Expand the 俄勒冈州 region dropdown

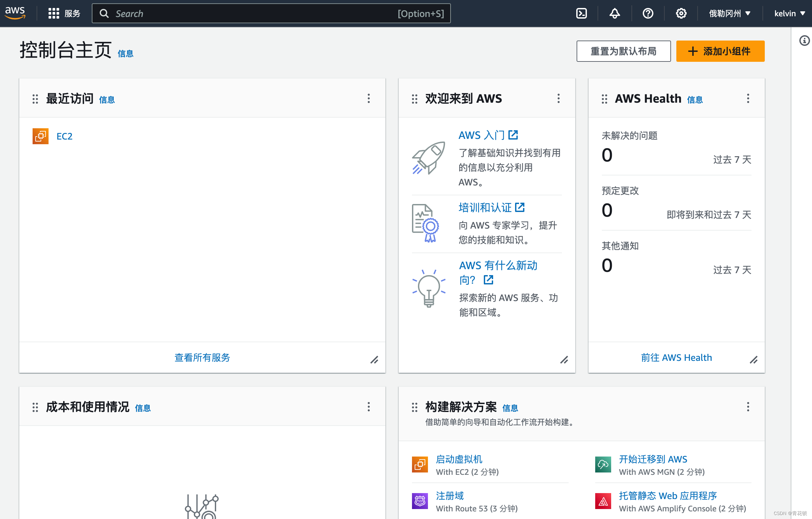tap(730, 14)
